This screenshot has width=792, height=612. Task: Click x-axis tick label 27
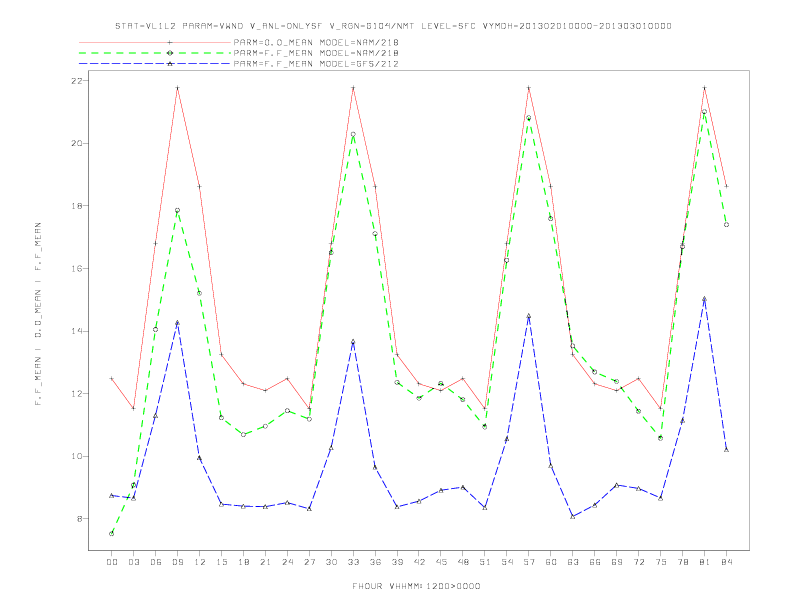coord(309,562)
